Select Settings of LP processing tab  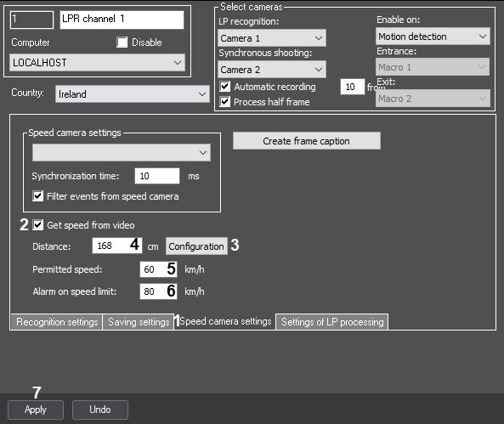pyautogui.click(x=332, y=322)
